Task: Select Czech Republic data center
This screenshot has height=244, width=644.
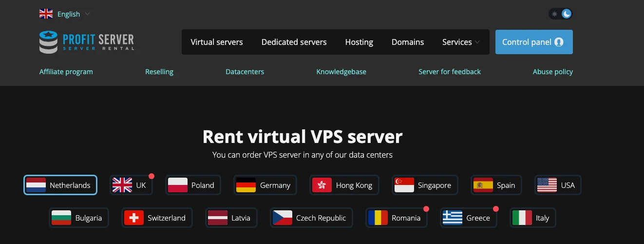Action: (311, 218)
